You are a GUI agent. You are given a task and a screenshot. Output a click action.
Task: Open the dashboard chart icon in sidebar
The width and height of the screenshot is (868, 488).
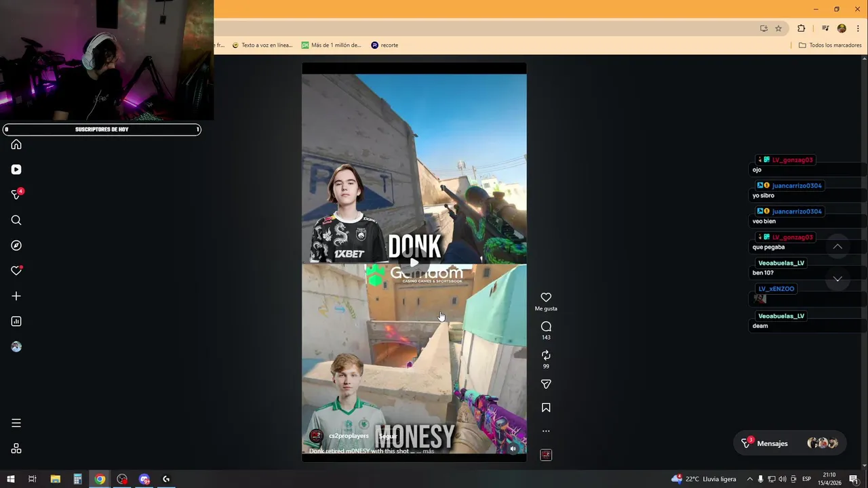[16, 321]
